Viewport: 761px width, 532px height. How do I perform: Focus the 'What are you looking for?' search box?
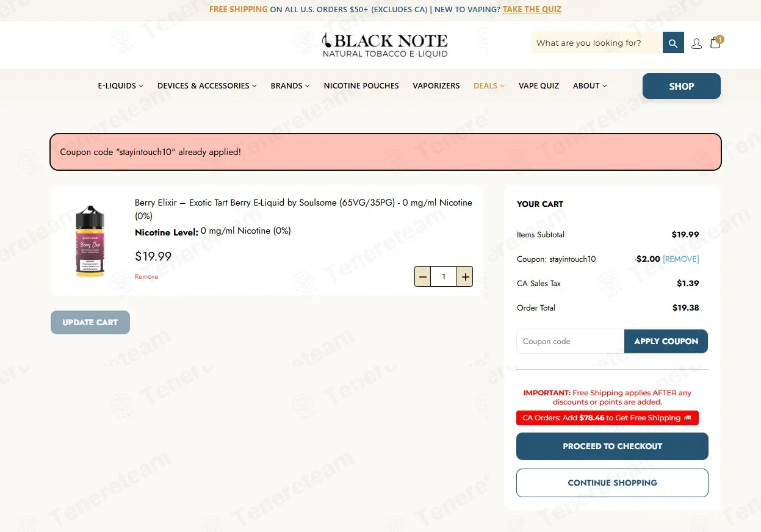597,43
